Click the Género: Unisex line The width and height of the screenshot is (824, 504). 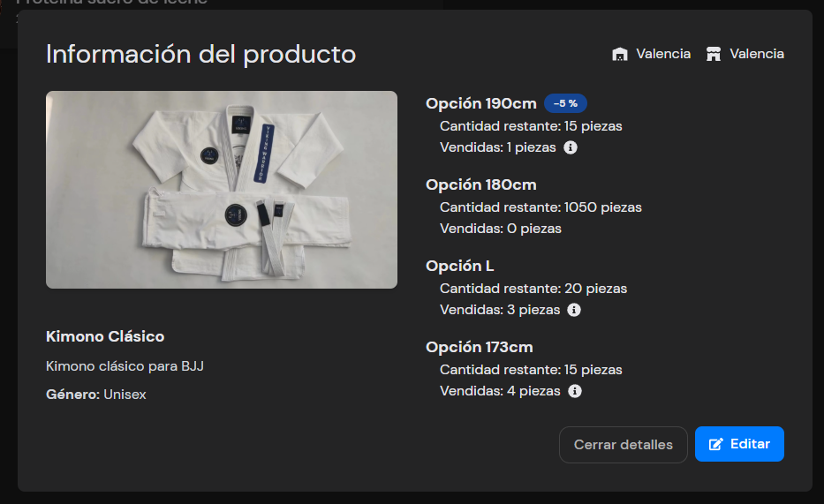[x=96, y=395]
